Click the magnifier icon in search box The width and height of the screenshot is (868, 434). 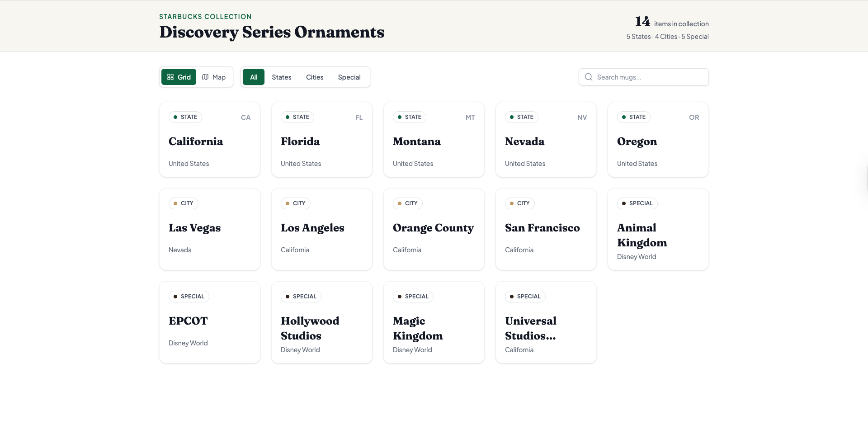[588, 77]
